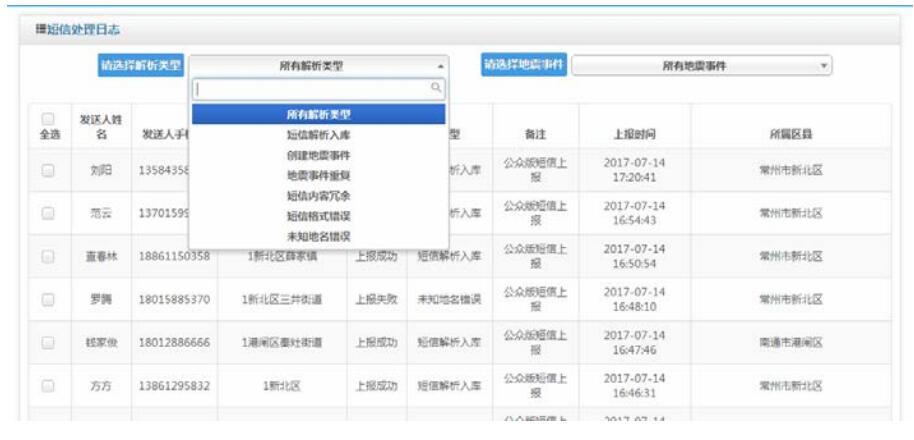Viewport: 914px width, 440px height.
Task: Click the 南通市港闸区 district cell
Action: point(791,343)
